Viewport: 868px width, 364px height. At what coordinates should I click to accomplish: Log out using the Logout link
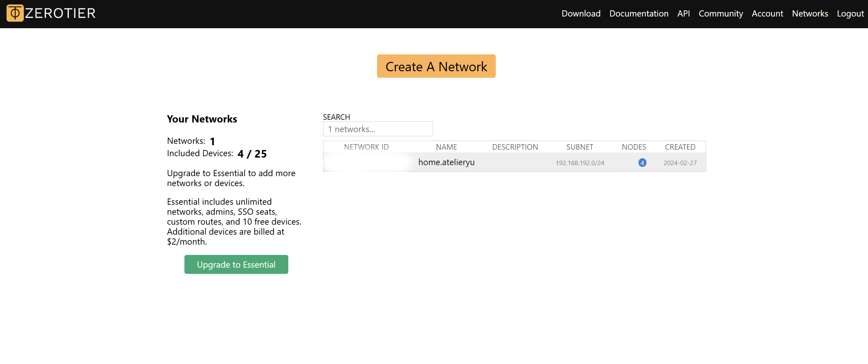pos(850,14)
